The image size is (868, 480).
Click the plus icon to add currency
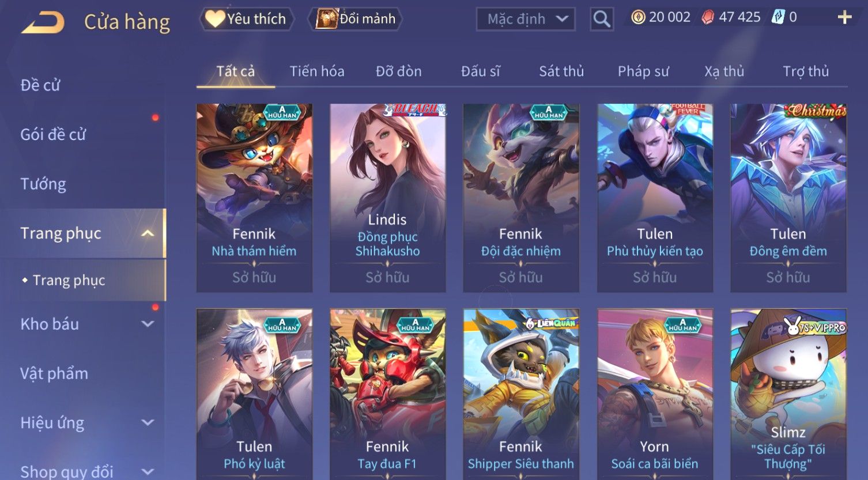click(x=844, y=17)
